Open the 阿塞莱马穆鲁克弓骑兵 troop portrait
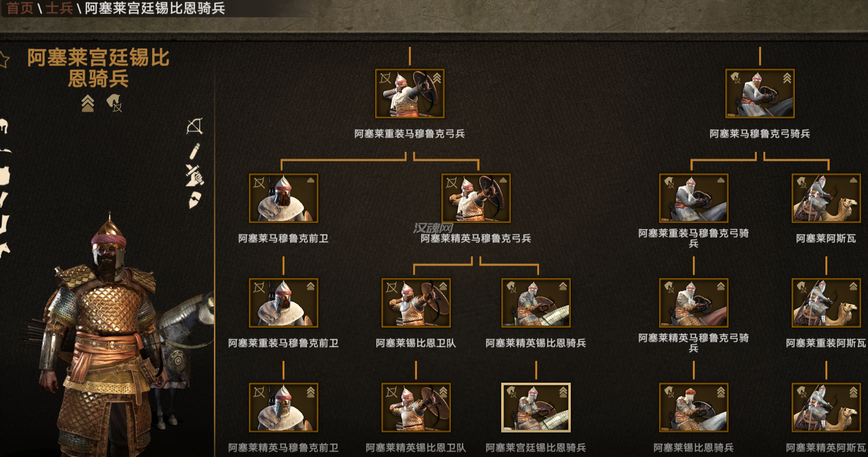 pos(760,94)
